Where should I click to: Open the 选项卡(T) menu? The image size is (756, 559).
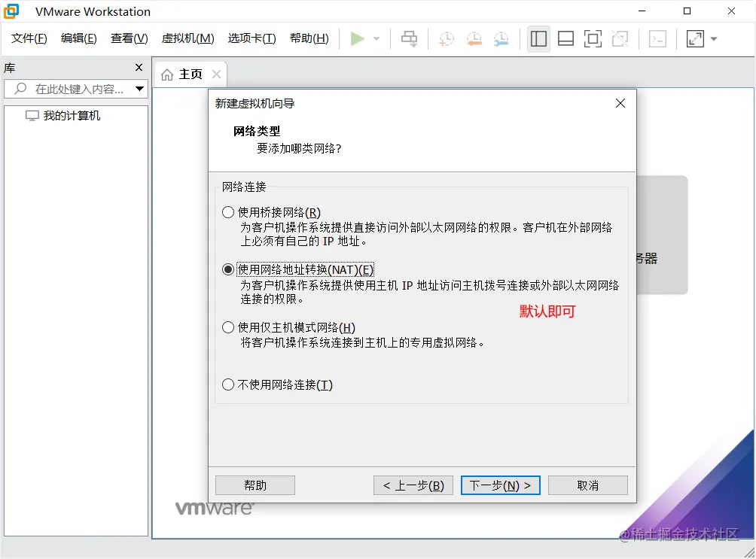tap(251, 38)
